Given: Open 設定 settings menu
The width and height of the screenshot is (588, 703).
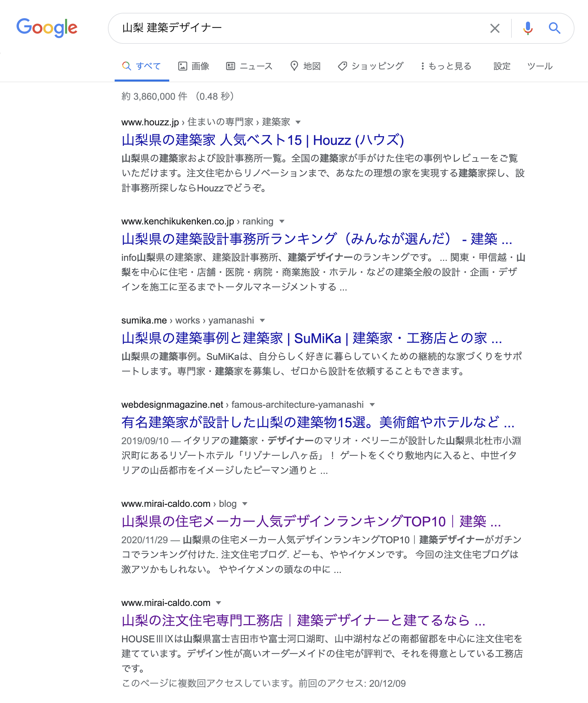Looking at the screenshot, I should click(x=502, y=66).
